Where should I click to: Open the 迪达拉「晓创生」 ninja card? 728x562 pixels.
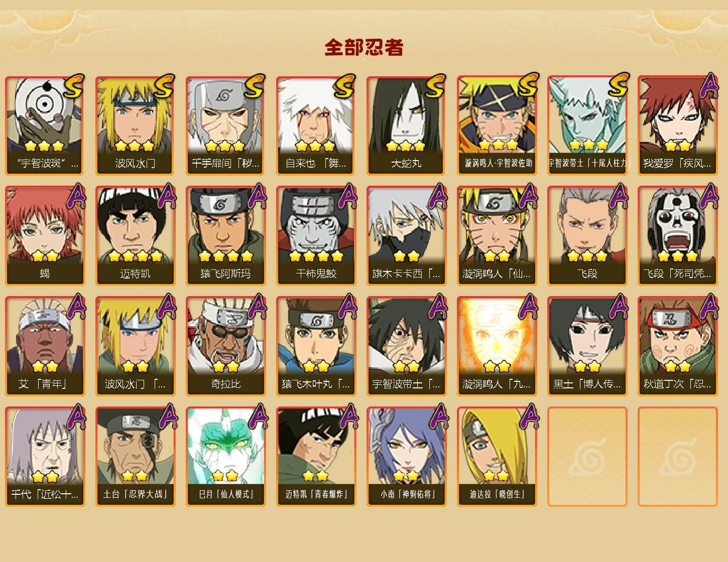click(497, 457)
